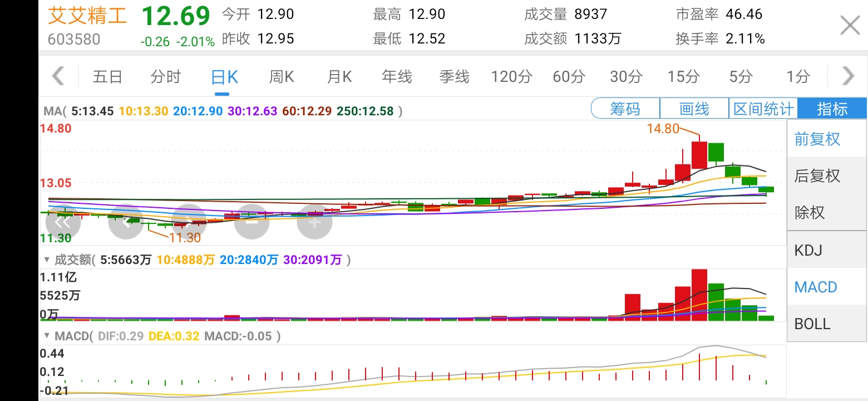
Task: Tap the 昨收 12.95 value
Action: click(x=275, y=38)
